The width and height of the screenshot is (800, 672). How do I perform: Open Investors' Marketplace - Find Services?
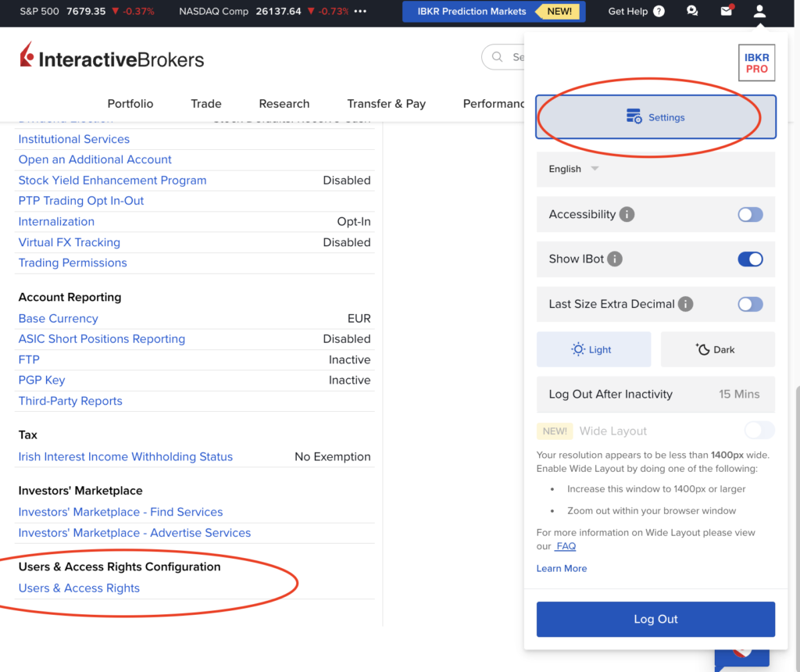[x=120, y=512]
